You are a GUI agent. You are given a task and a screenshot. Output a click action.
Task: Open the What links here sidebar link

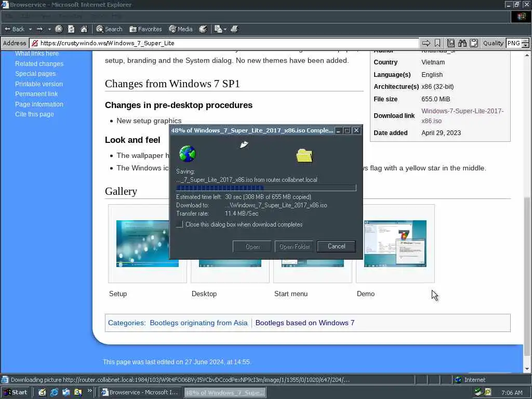[x=37, y=54]
